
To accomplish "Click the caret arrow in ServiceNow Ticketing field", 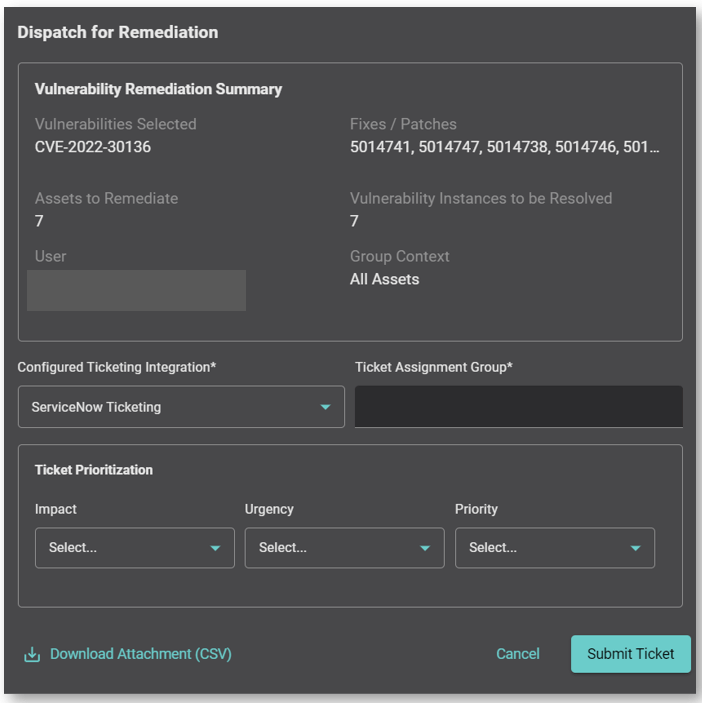I will pos(325,407).
